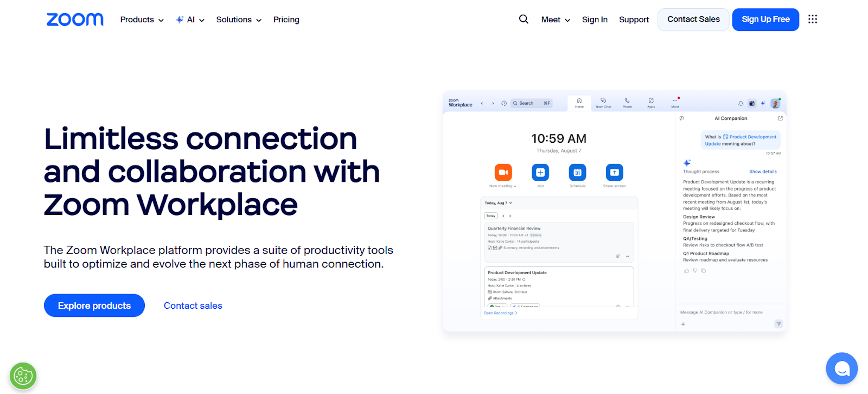
Task: Open the Meet dropdown
Action: coord(556,20)
